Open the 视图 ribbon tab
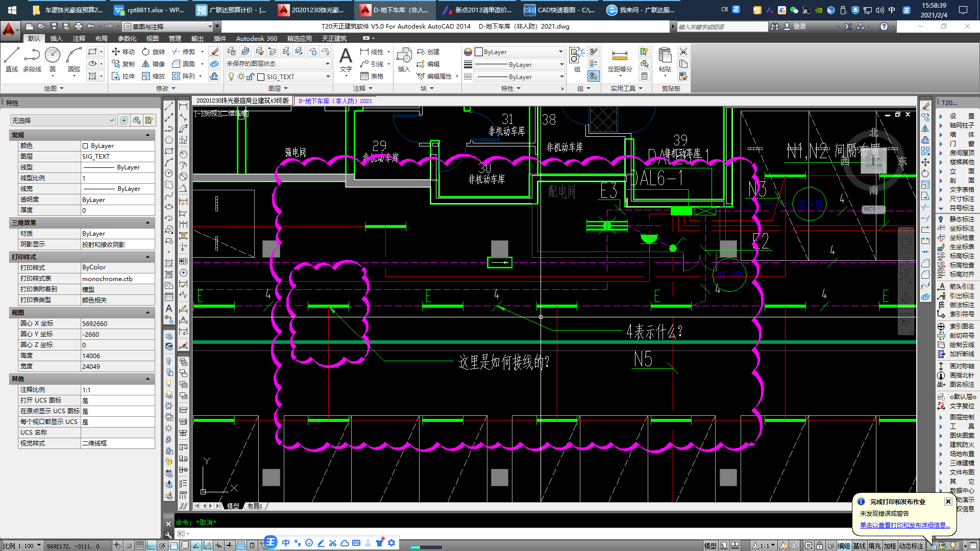Viewport: 980px width, 551px height. [152, 38]
